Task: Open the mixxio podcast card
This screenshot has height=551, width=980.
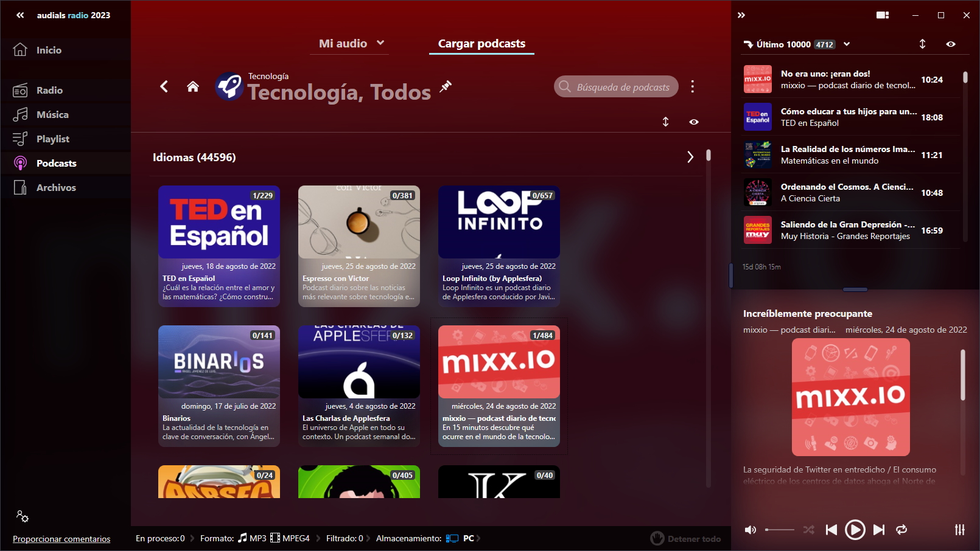Action: pos(499,386)
